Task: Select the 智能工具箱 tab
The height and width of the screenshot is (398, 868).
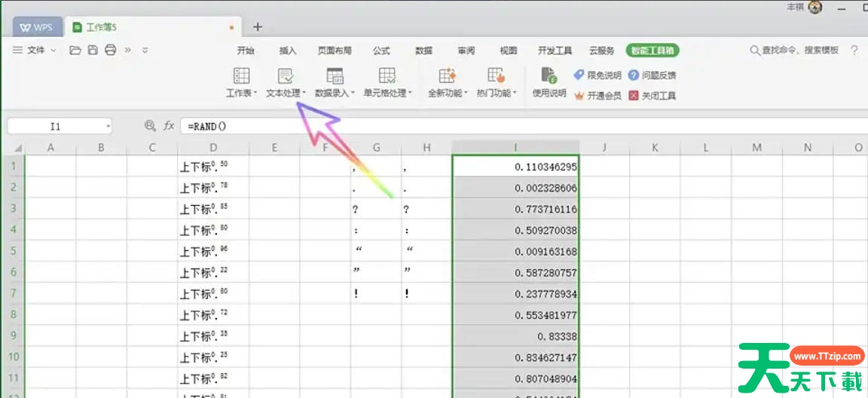Action: point(653,51)
